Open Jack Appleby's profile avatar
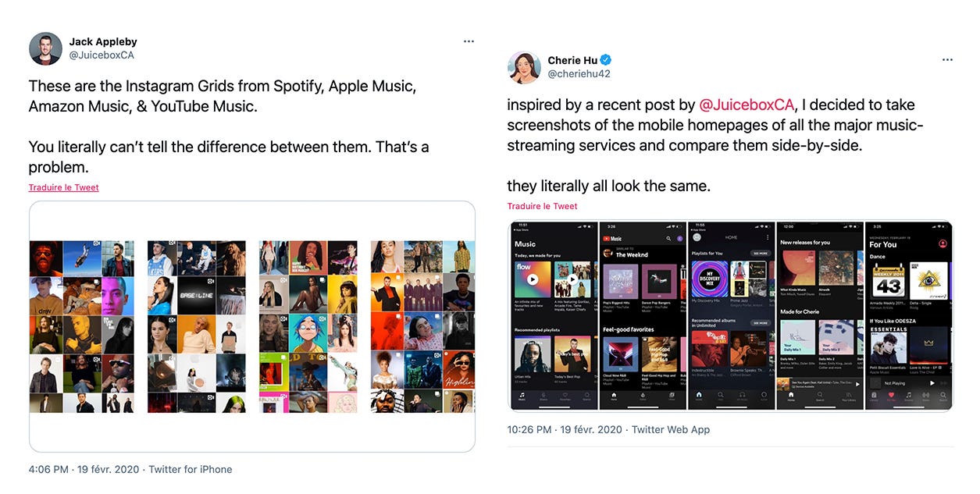This screenshot has height=494, width=980. pyautogui.click(x=45, y=48)
